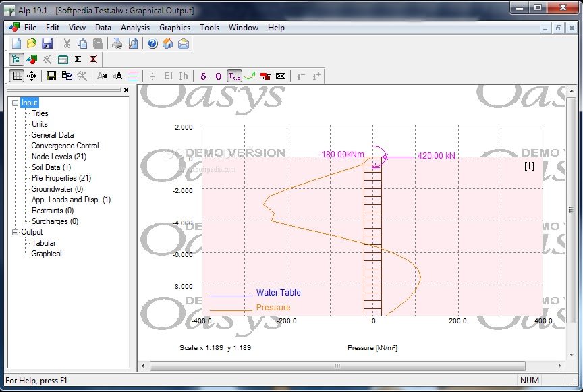Screen dimensions: 583x392
Task: Save the file with the blue floppy icon
Action: (x=47, y=43)
